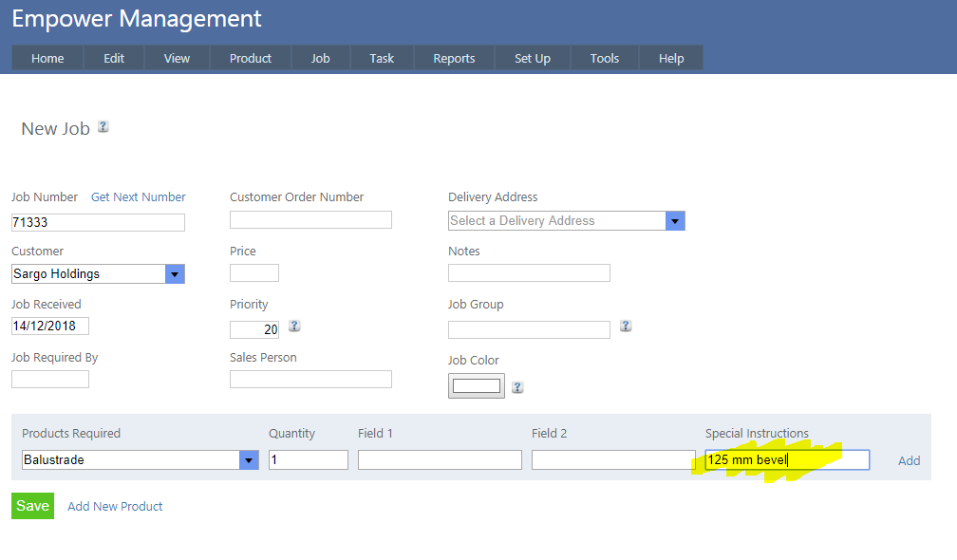Open the Products Required dropdown showing Balustrade

[x=249, y=460]
